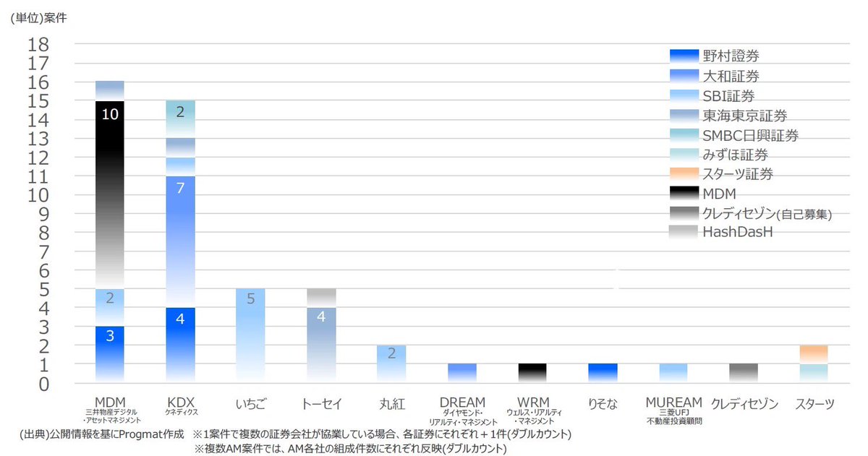Click the 丸紅 bar labeled 2
The width and height of the screenshot is (868, 456).
pos(391,363)
